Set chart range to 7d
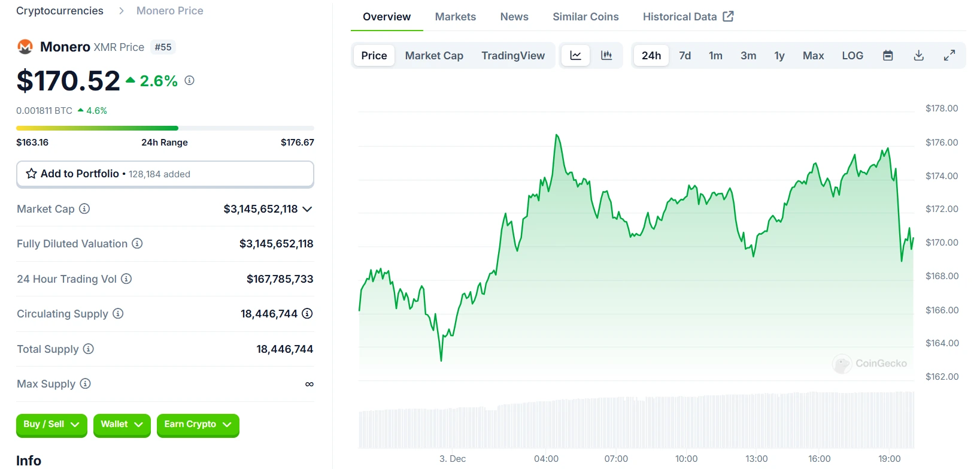980x469 pixels. pyautogui.click(x=685, y=56)
